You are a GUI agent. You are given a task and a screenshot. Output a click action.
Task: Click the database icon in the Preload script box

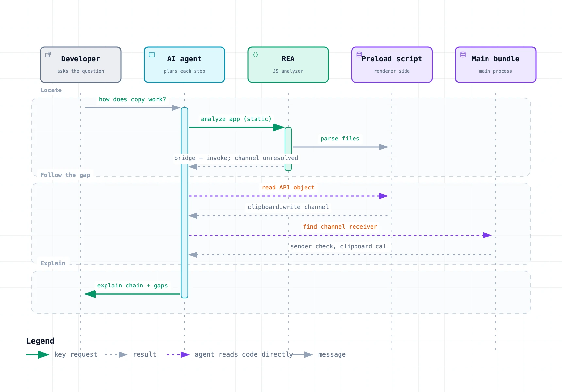click(359, 55)
